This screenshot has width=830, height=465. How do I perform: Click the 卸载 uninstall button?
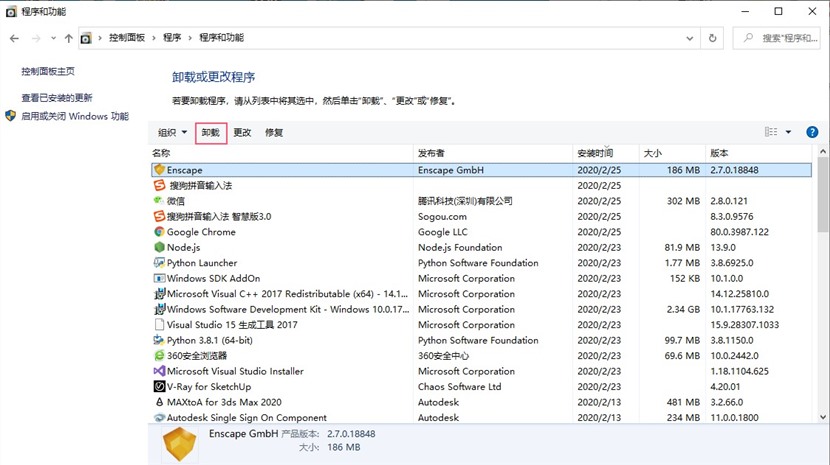[x=211, y=133]
